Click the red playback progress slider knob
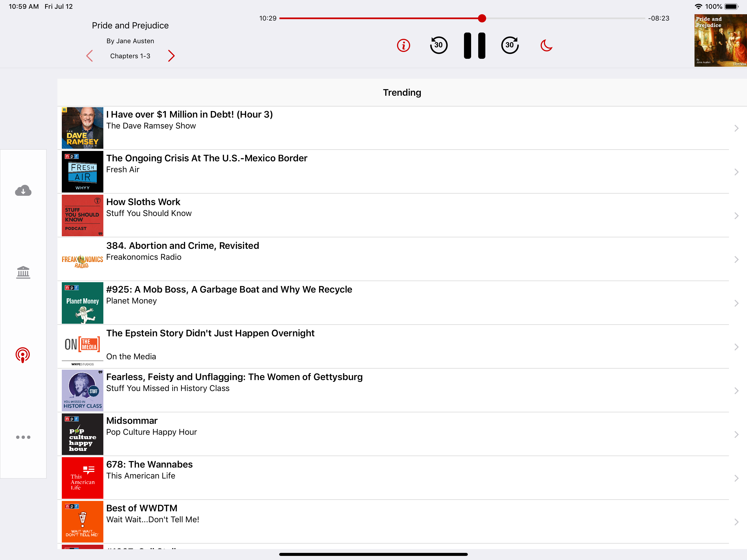The width and height of the screenshot is (747, 560). click(482, 18)
